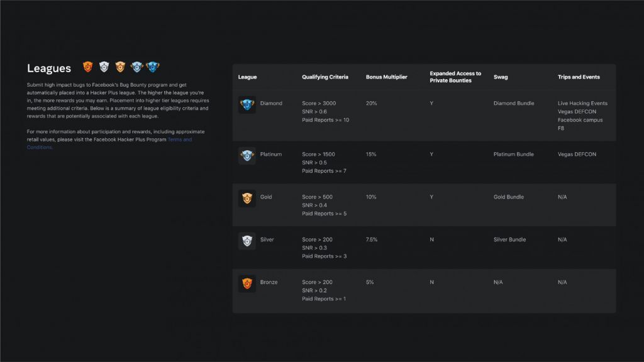This screenshot has width=644, height=362.
Task: Click the Platinum badge in the Platinum table row
Action: (247, 155)
